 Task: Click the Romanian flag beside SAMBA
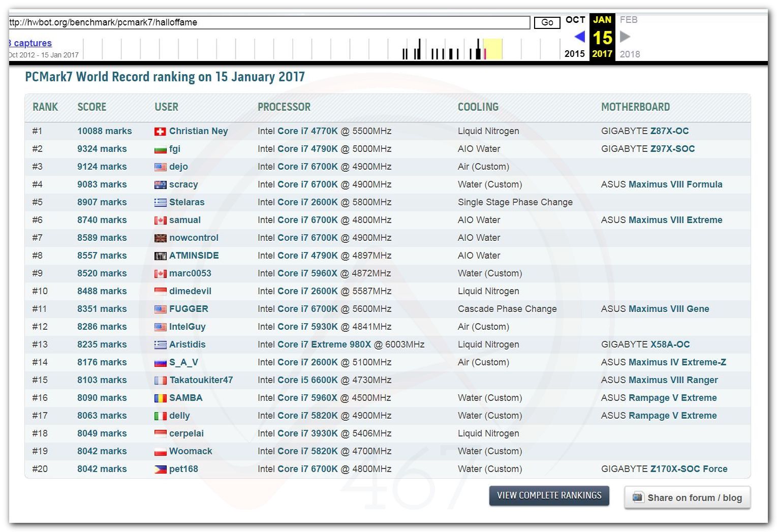click(x=160, y=398)
